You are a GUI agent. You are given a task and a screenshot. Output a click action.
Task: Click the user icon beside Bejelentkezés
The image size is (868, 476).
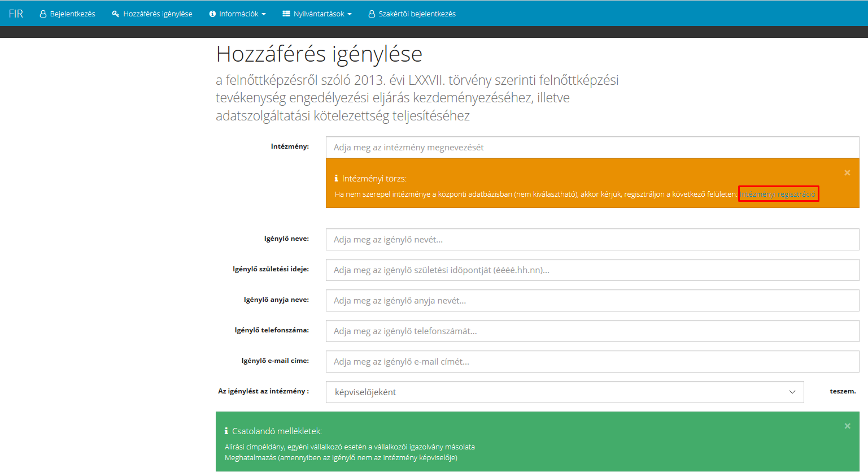[43, 14]
